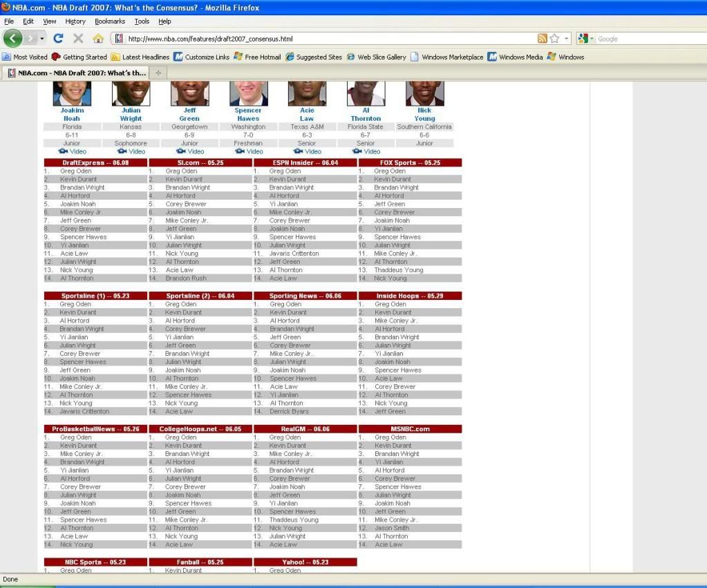Click the RSS feed icon in address bar
The height and width of the screenshot is (588, 707).
click(x=543, y=39)
